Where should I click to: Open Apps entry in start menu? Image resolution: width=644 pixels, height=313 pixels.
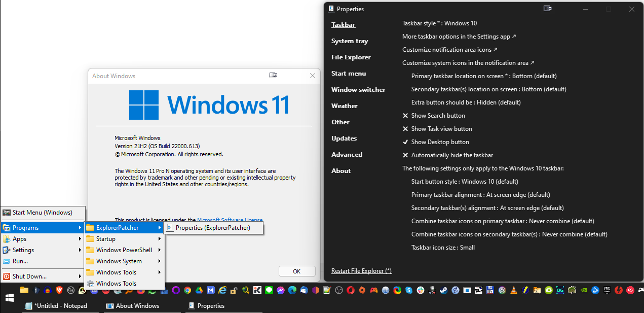coord(43,239)
